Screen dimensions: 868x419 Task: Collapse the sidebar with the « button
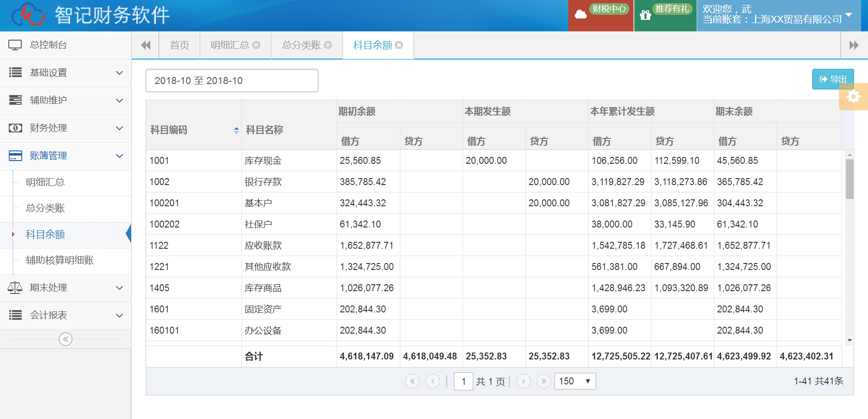coord(66,339)
